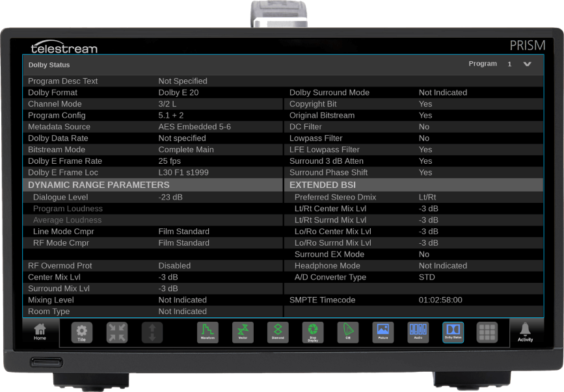Select the Line Mode Cmpr 'Film Standard' value
The image size is (564, 392).
184,231
